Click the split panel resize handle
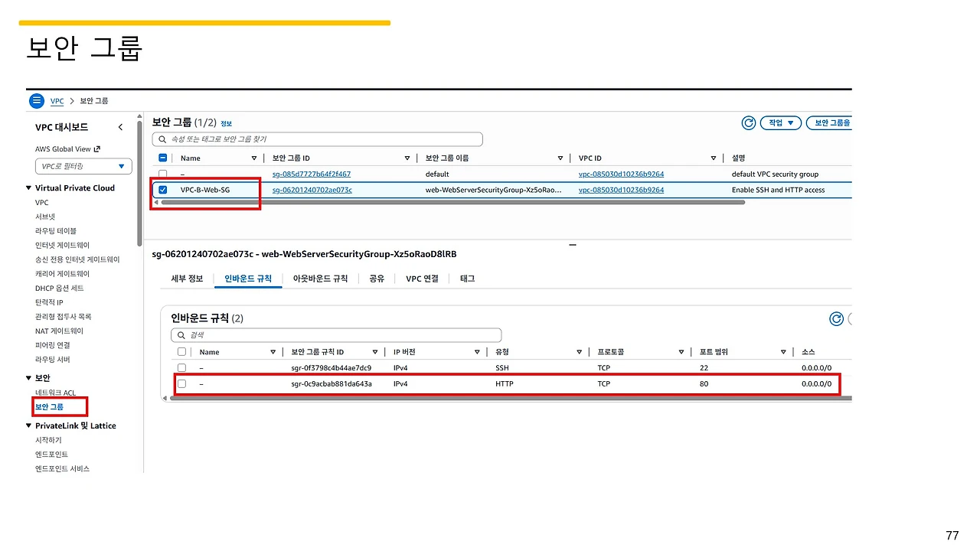The height and width of the screenshot is (551, 980). 572,245
